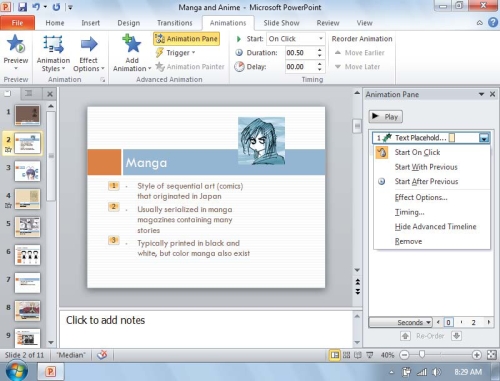Switch to Normal view in status bar
This screenshot has height=381, width=500.
tap(334, 355)
